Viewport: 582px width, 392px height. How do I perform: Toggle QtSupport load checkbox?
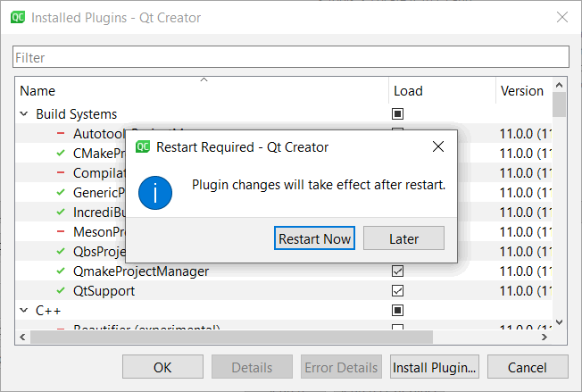tap(398, 291)
